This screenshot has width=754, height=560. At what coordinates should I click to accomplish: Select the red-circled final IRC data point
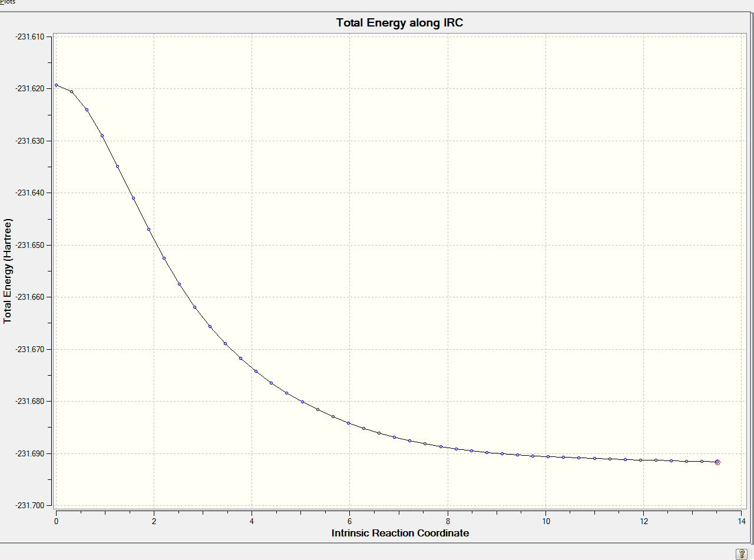(x=717, y=462)
